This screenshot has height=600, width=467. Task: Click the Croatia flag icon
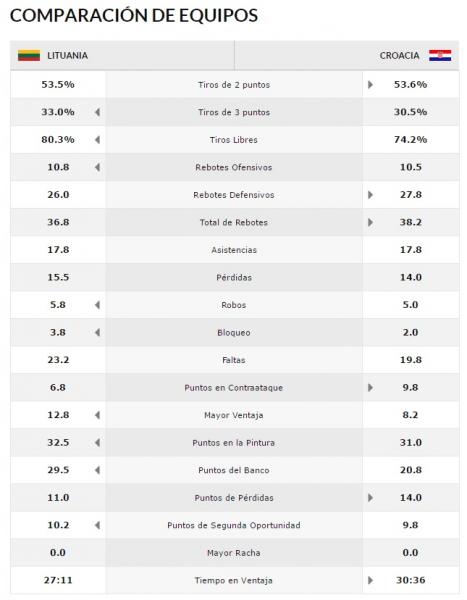(440, 55)
